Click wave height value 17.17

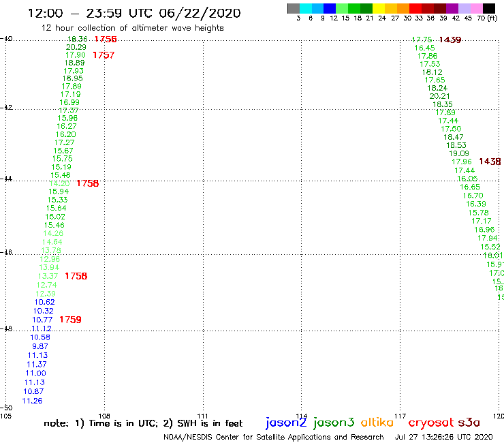point(482,221)
